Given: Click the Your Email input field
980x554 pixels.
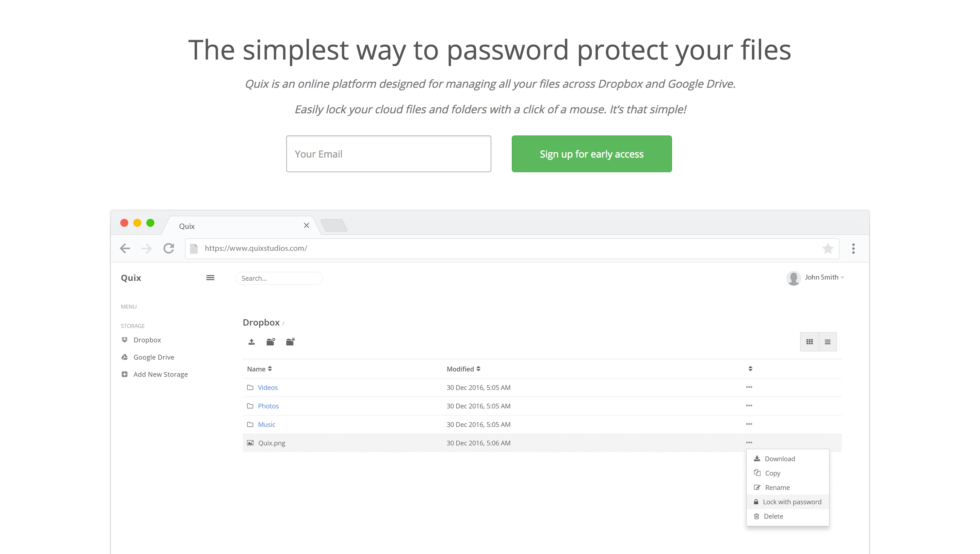Looking at the screenshot, I should coord(388,154).
